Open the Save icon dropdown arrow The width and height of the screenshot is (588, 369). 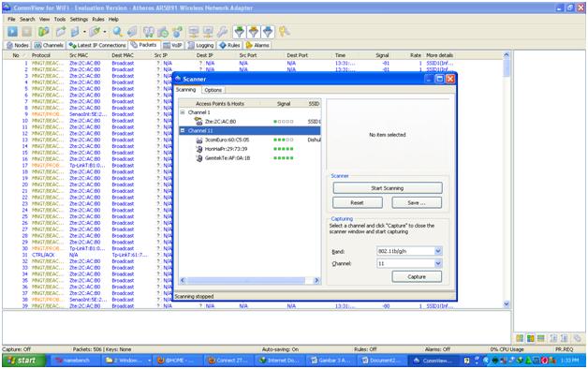84,32
